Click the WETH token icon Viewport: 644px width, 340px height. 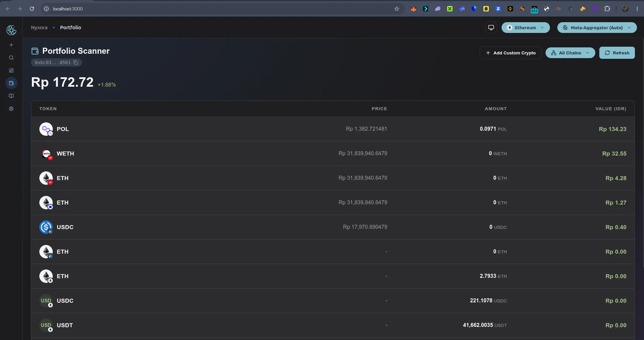pyautogui.click(x=46, y=154)
